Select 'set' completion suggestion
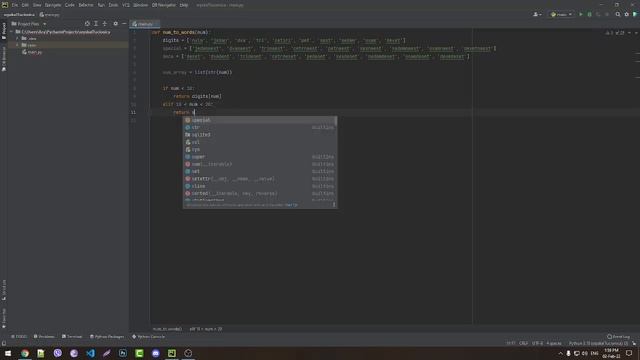 [x=260, y=171]
